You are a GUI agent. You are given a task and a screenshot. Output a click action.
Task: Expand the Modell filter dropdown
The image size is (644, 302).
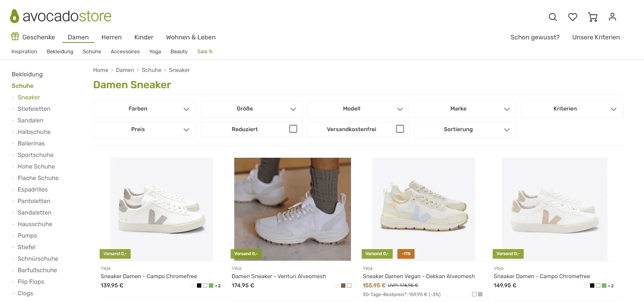click(358, 109)
